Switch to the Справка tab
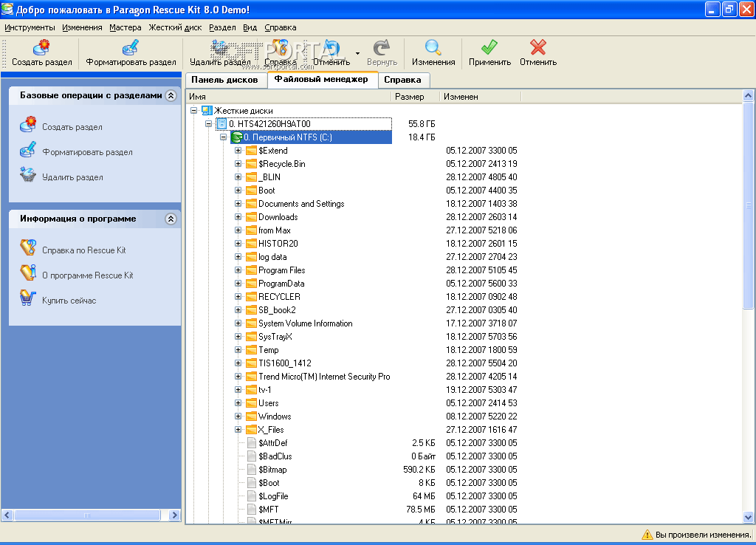The width and height of the screenshot is (756, 545). click(x=402, y=80)
